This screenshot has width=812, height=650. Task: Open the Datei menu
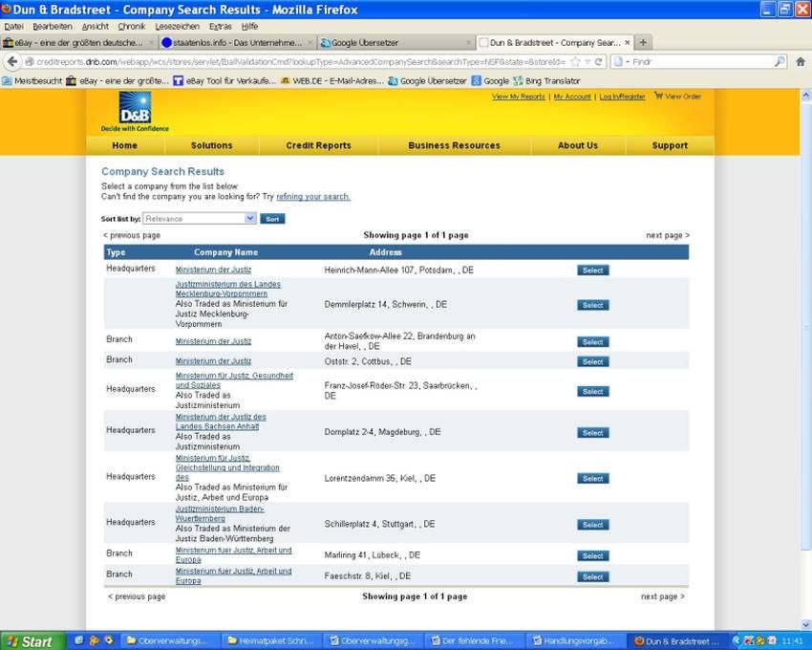14,27
